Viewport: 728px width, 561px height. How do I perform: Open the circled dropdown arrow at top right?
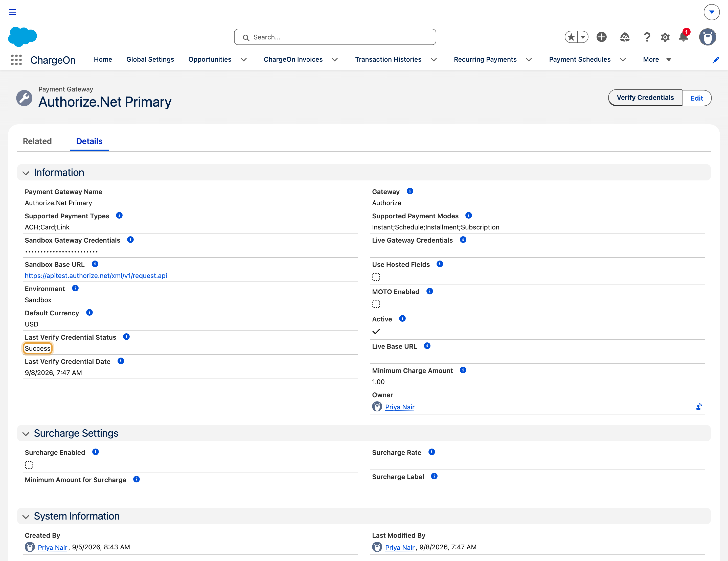711,12
